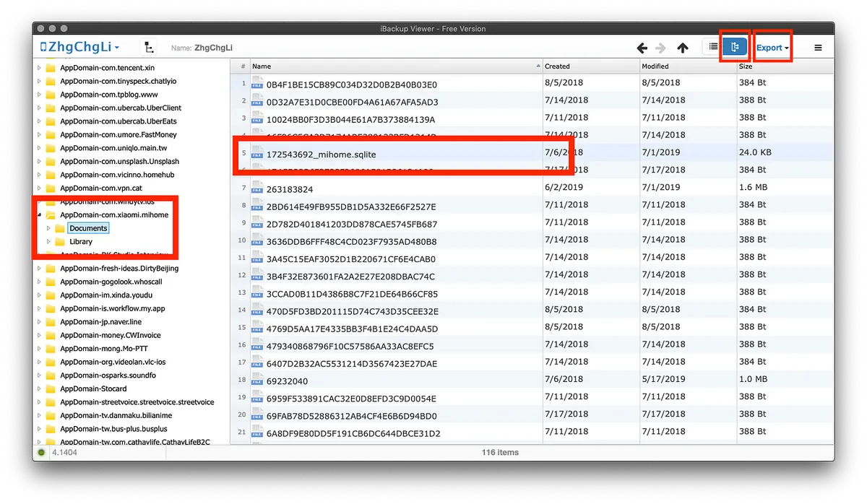Image resolution: width=867 pixels, height=504 pixels.
Task: Switch to list view mode
Action: point(713,48)
